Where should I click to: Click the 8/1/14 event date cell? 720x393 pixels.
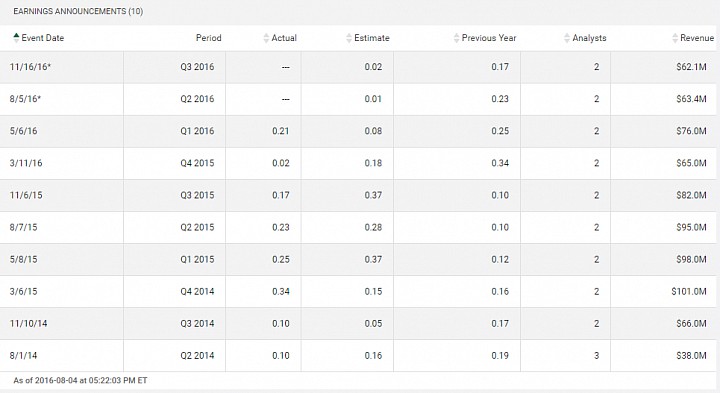62,356
